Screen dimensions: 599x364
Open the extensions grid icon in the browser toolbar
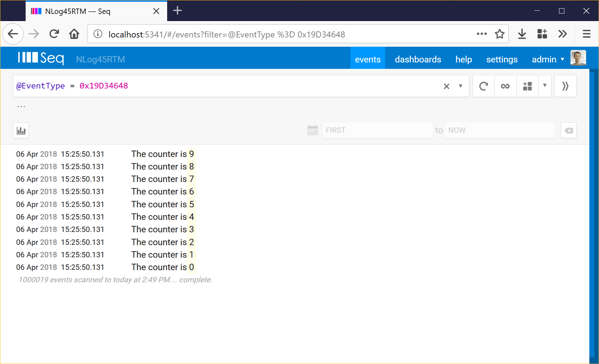[x=542, y=34]
